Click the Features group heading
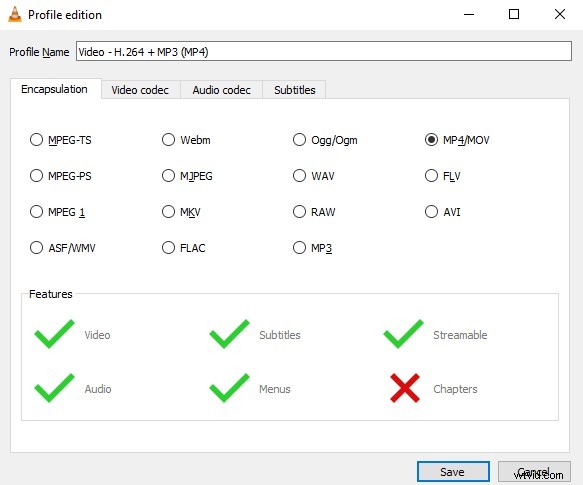The image size is (583, 485). [51, 294]
